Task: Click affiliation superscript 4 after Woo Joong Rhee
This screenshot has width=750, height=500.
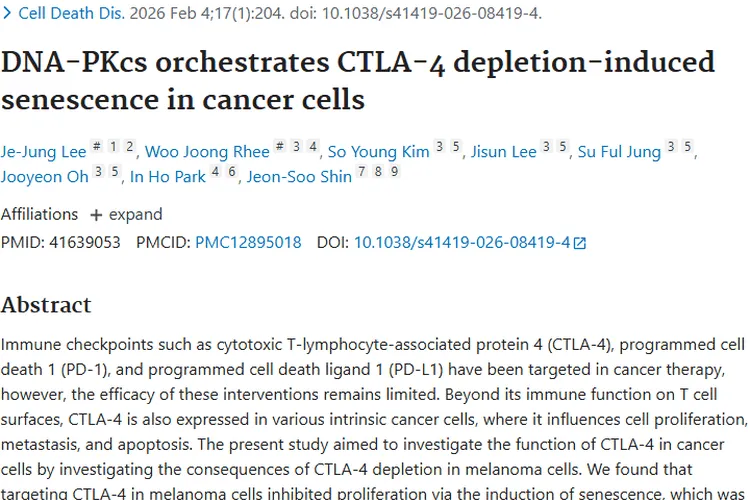Action: 313,147
